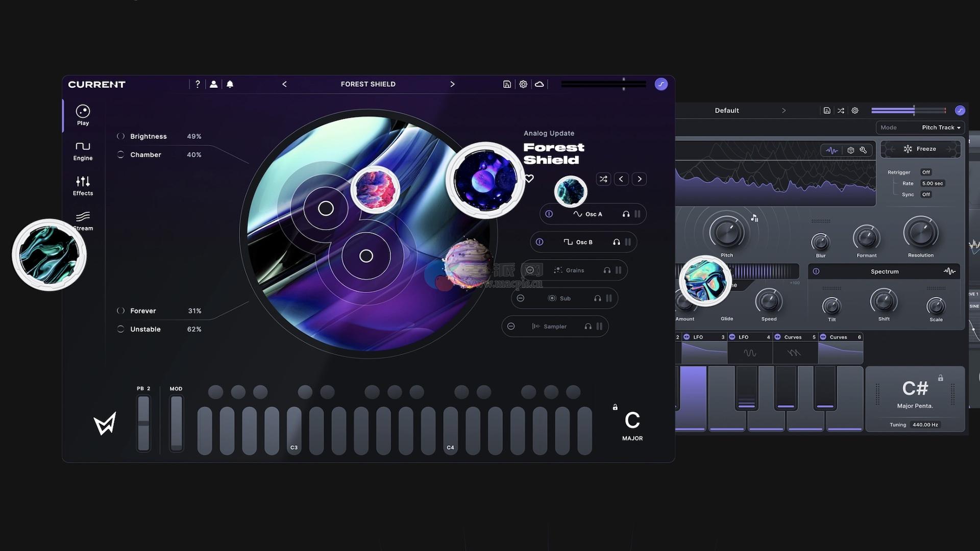Save preset with the Current save icon
This screenshot has height=551, width=980.
(507, 84)
